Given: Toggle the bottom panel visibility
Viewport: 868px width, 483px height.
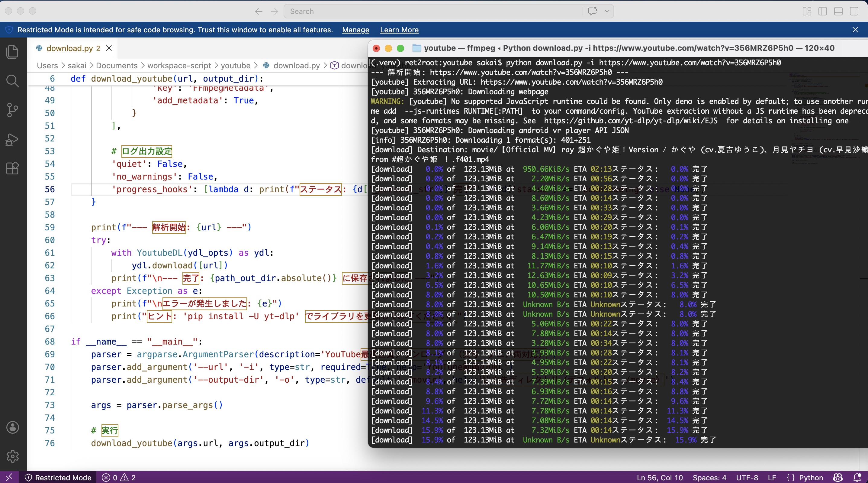Looking at the screenshot, I should coord(838,11).
